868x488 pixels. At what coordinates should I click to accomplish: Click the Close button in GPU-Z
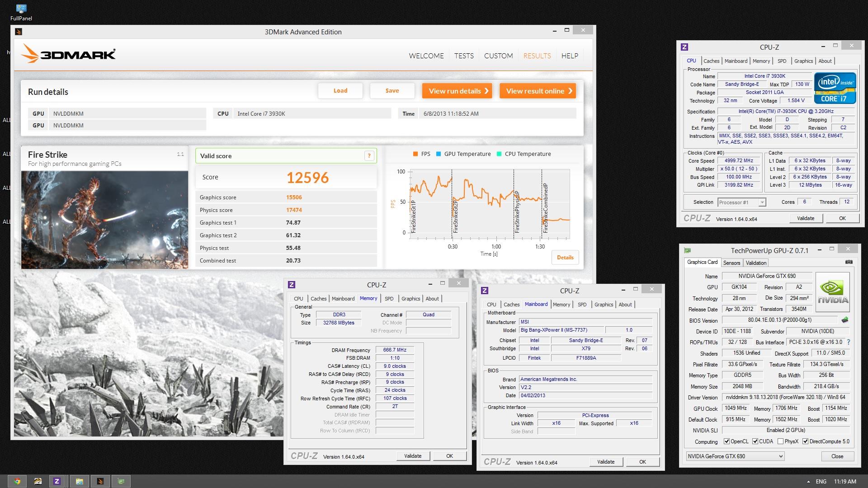[x=837, y=456]
